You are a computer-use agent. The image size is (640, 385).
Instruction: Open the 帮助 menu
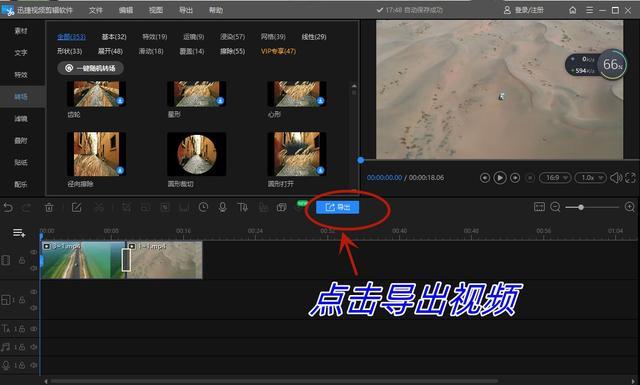point(216,10)
